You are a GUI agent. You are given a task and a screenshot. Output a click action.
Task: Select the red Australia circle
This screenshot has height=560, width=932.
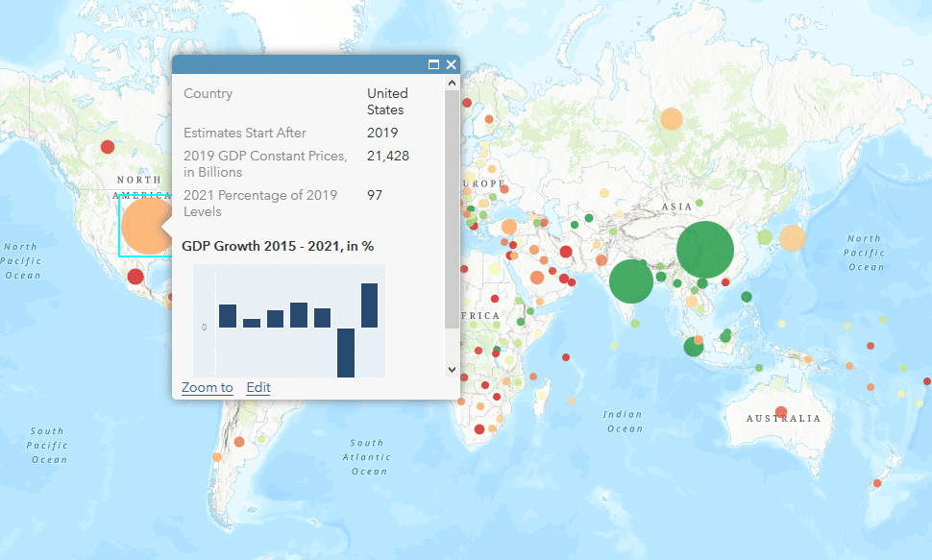(781, 411)
